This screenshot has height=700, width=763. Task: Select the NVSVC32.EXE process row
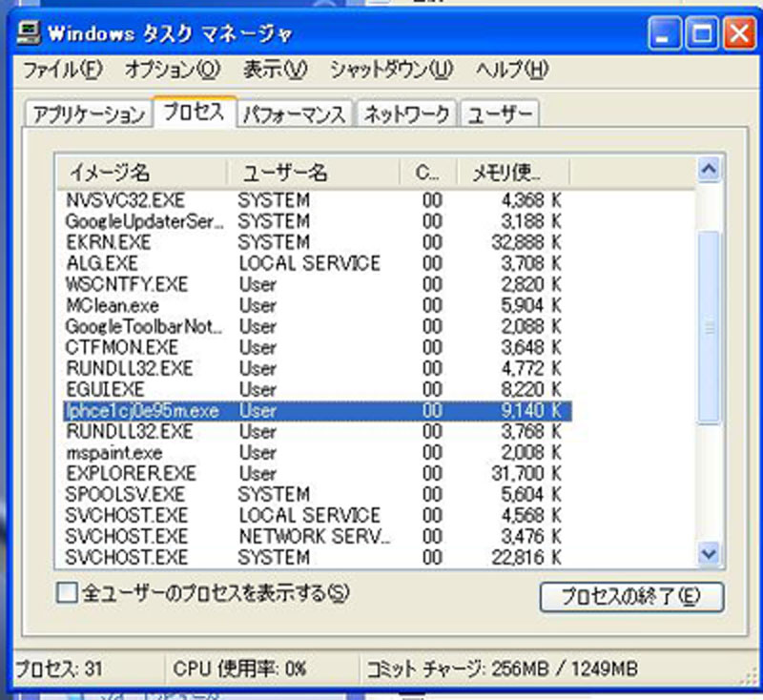click(318, 200)
